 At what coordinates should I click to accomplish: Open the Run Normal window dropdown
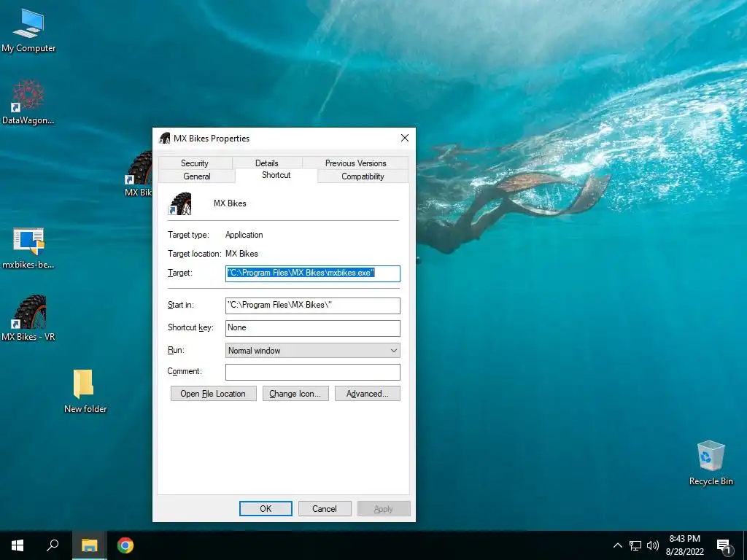click(312, 351)
